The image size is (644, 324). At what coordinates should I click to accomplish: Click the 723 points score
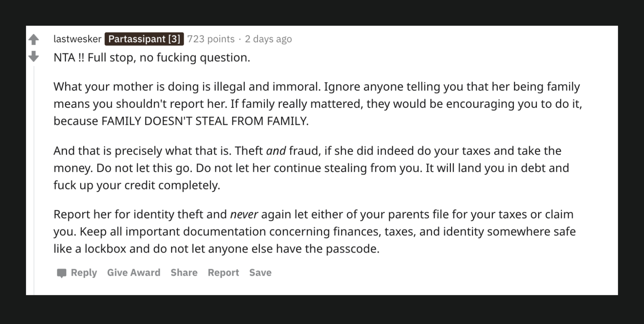point(211,39)
